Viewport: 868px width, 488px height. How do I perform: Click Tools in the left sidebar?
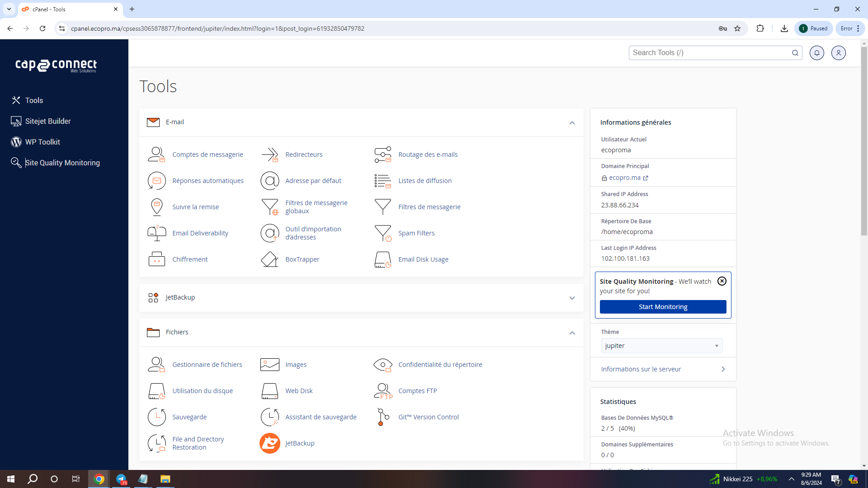coord(34,100)
